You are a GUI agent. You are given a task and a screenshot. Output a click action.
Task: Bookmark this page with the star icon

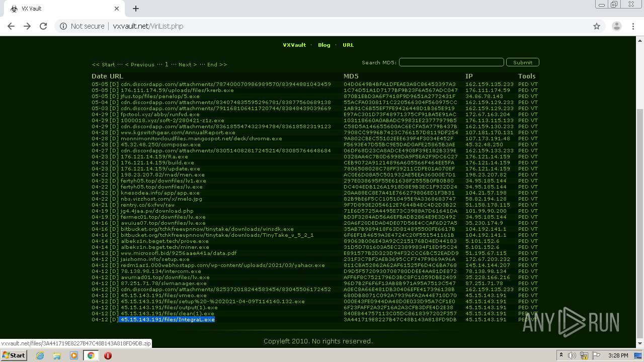pos(597,26)
